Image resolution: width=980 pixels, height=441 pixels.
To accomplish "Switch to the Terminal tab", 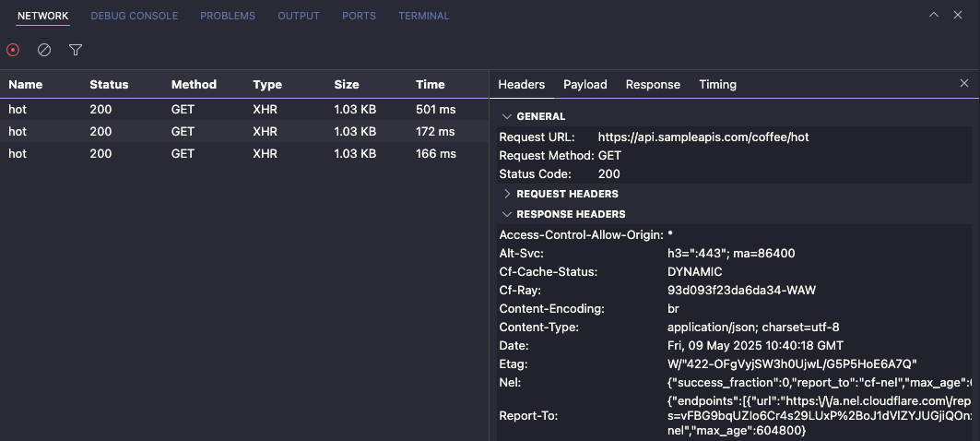I will [x=423, y=16].
